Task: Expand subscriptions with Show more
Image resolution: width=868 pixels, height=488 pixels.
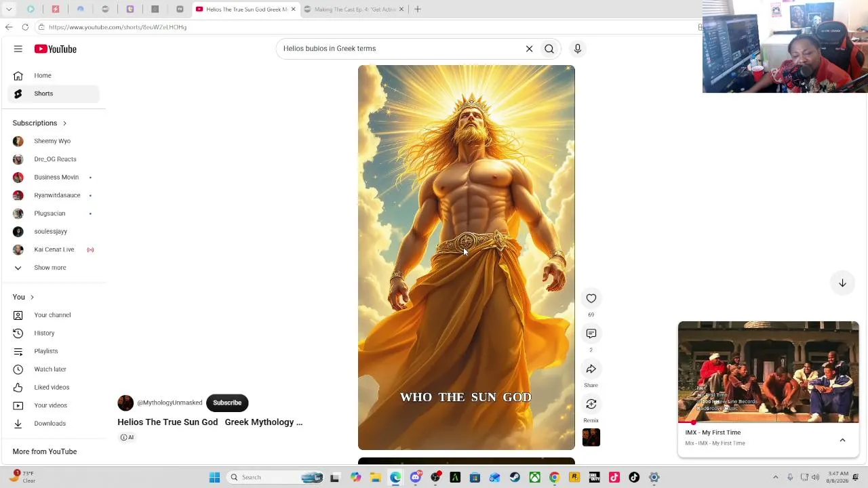Action: 54,268
